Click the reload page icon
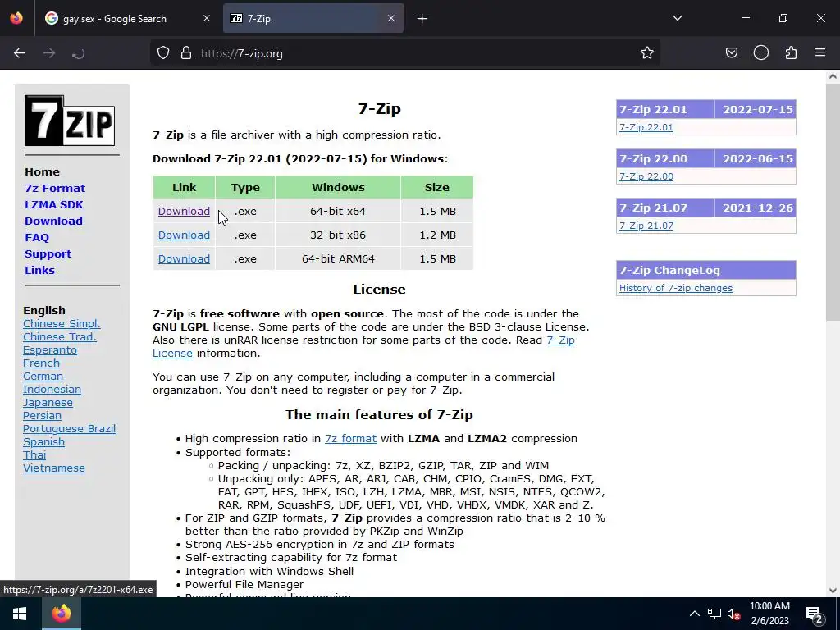840x630 pixels. click(x=78, y=53)
